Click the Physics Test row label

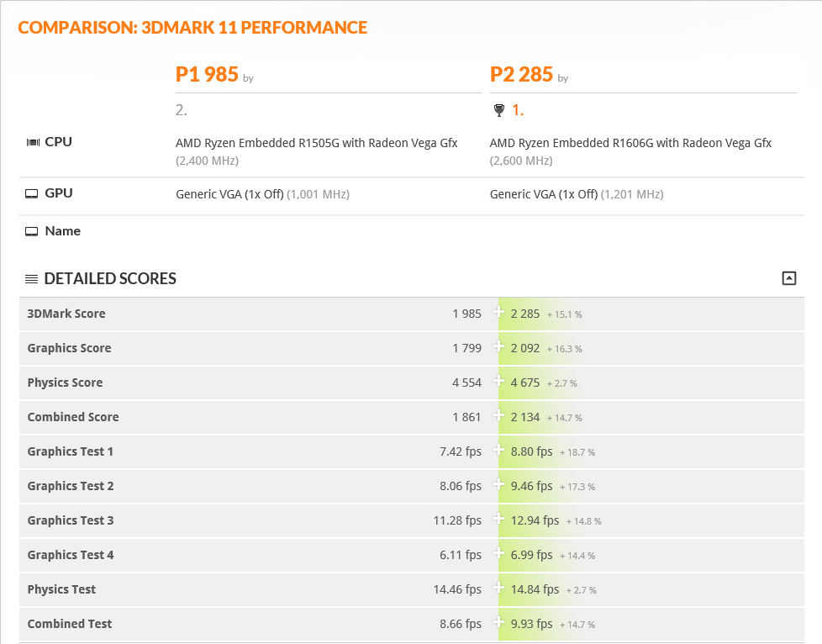(x=61, y=589)
